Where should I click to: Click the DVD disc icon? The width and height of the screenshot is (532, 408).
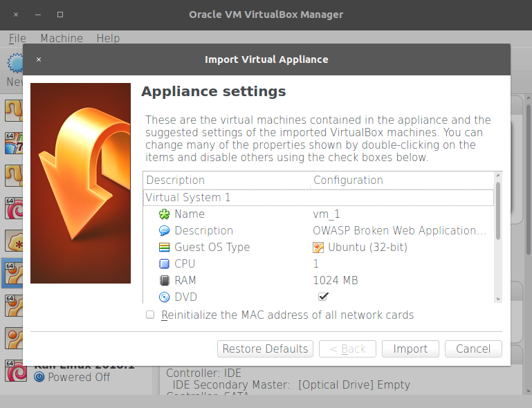pos(164,297)
